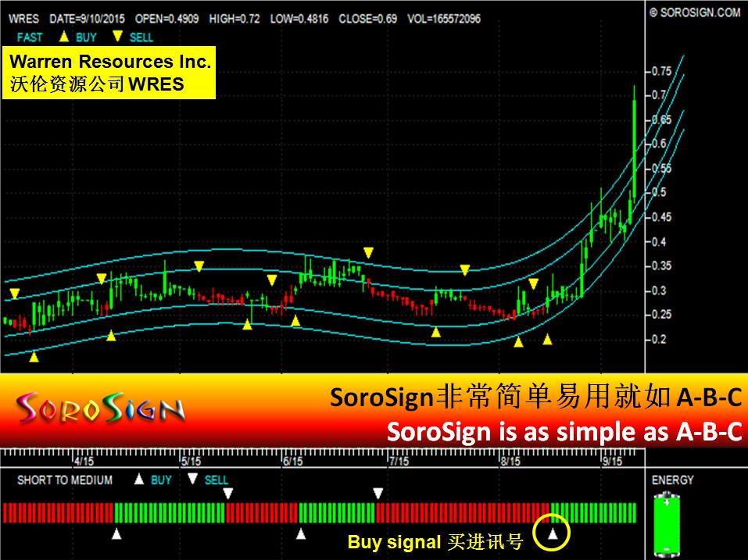Select the leftmost yellow buy triangle on chart

(34, 356)
